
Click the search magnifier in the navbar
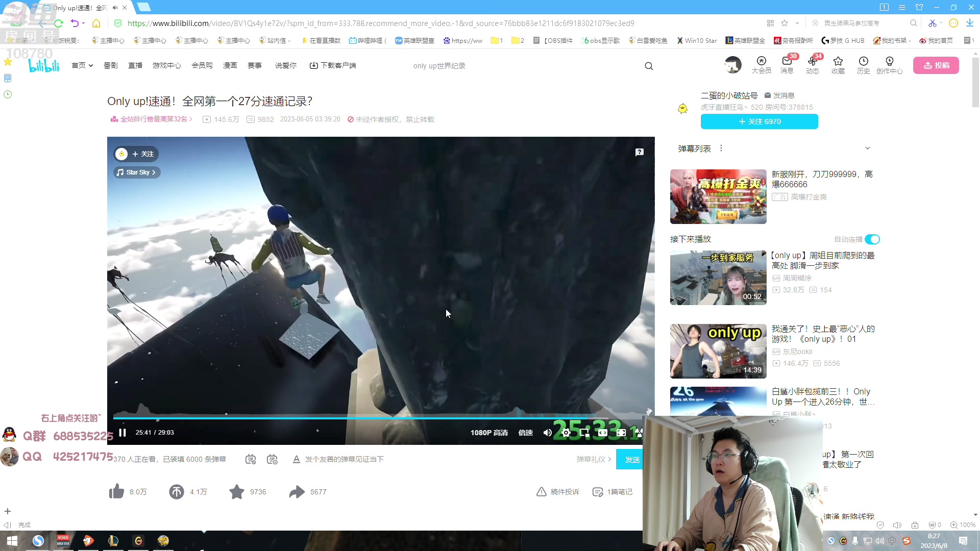[649, 65]
